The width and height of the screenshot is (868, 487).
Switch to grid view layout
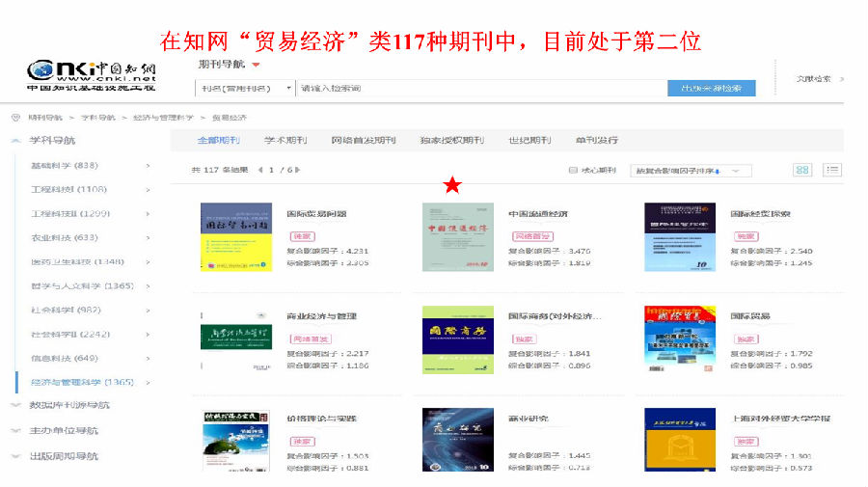(x=801, y=170)
